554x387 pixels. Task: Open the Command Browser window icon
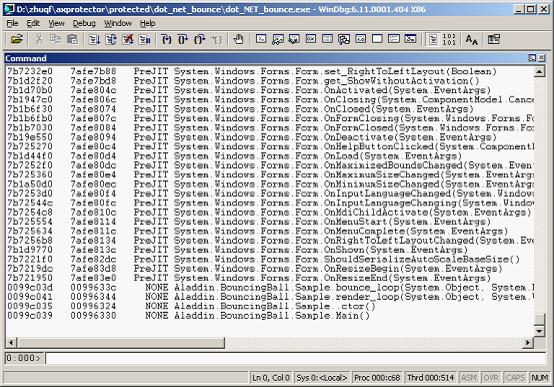411,39
